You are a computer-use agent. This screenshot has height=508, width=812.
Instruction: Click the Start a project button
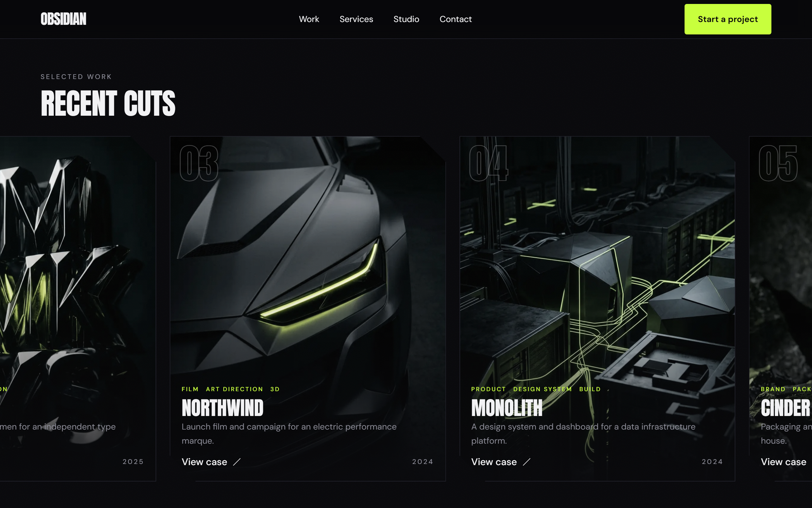727,19
